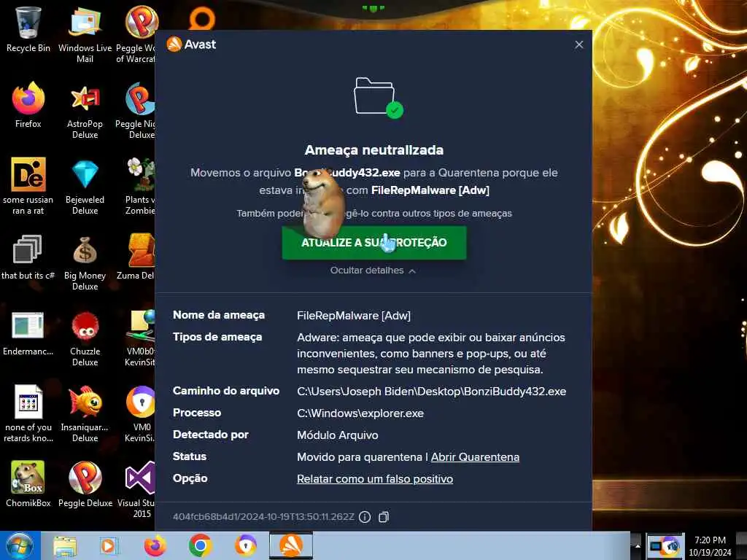This screenshot has width=747, height=560.
Task: Open Windows Media Player from taskbar
Action: (x=109, y=545)
